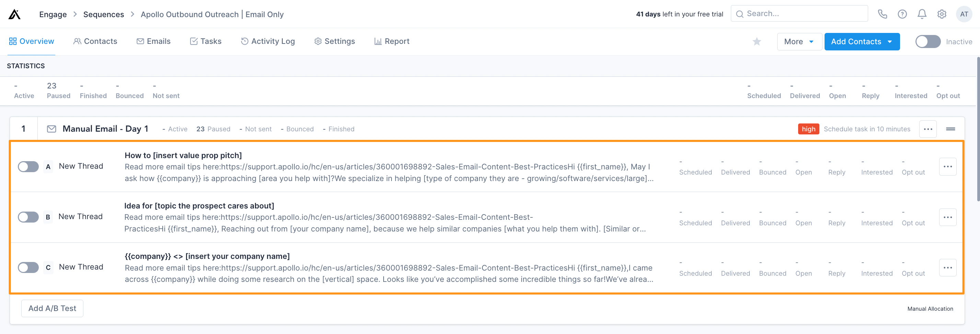This screenshot has width=980, height=334.
Task: Open the AT account avatar menu
Action: pyautogui.click(x=965, y=14)
